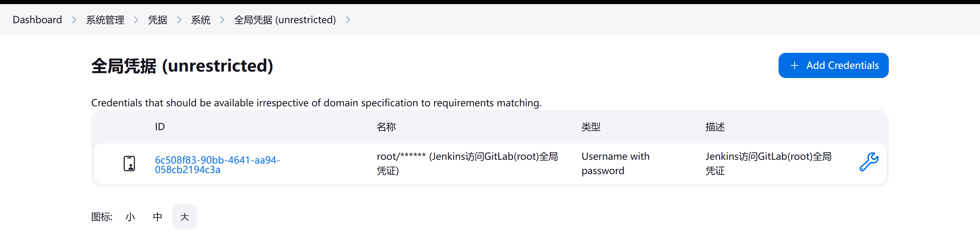Select the 系统 breadcrumb item
980x247 pixels.
[x=200, y=20]
